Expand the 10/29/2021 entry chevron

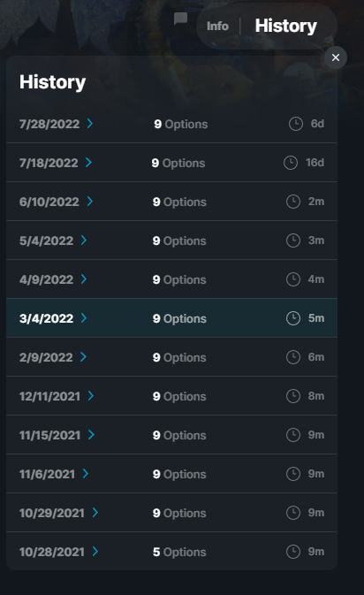(95, 512)
